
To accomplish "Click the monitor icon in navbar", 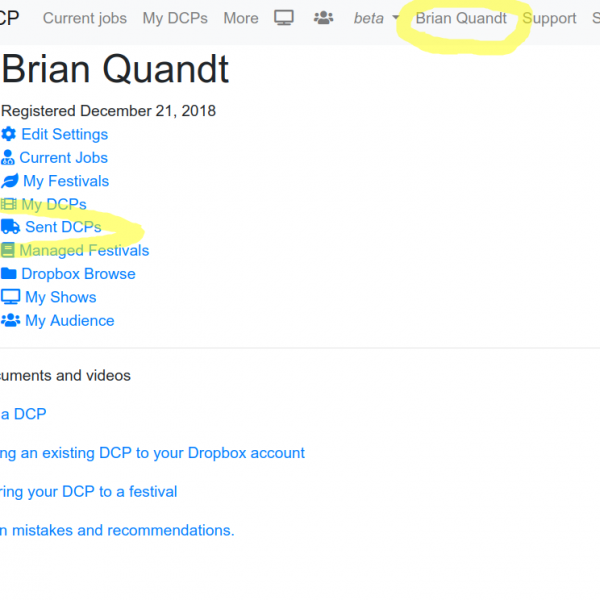I will 284,18.
